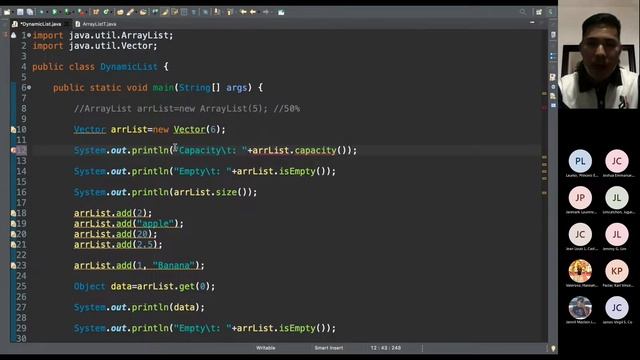Open the Outline view trim icon
The image size is (640, 360).
click(553, 56)
